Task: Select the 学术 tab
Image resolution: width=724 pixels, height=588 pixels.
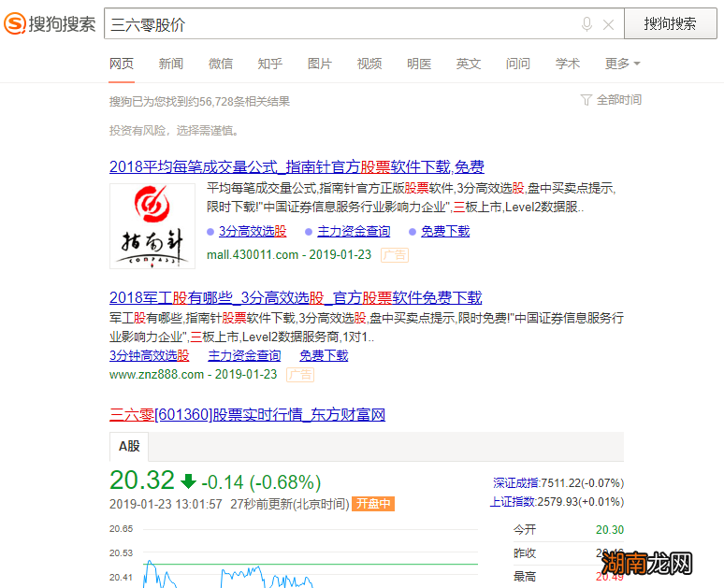Action: 568,64
